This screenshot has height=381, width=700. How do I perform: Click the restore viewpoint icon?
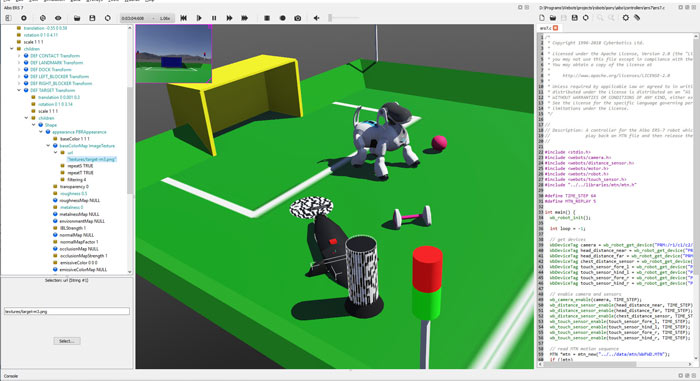click(43, 18)
